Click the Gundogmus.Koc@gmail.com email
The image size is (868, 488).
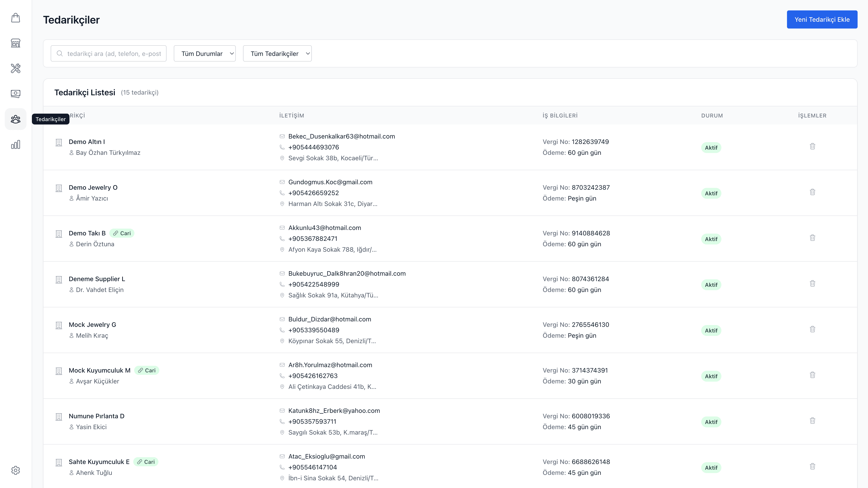click(330, 182)
